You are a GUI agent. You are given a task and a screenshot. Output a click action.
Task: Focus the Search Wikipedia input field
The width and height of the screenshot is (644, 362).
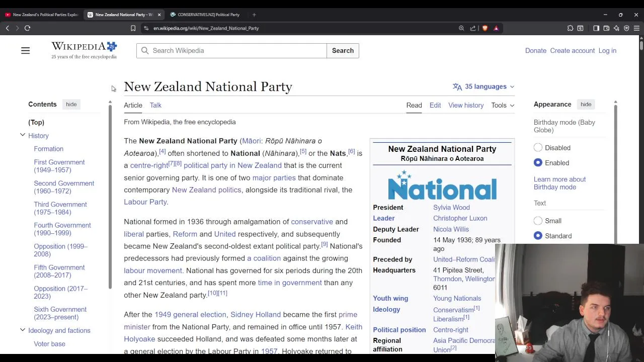pos(231,51)
